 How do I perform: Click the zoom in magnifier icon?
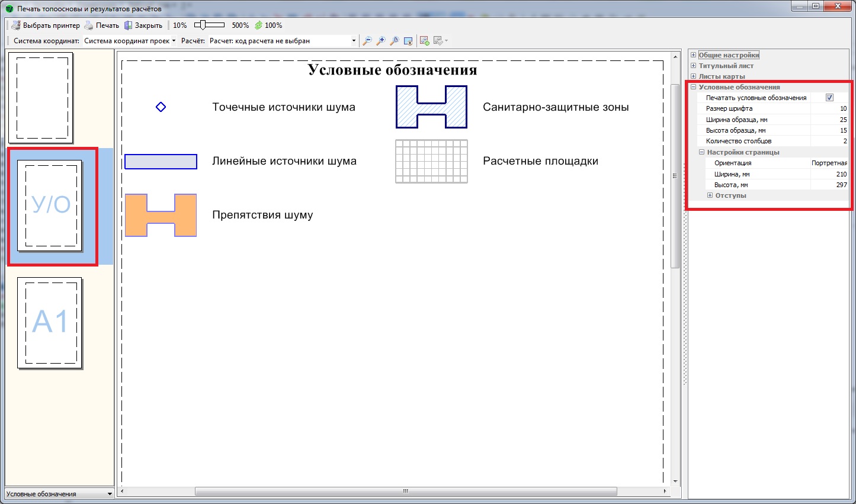point(381,41)
